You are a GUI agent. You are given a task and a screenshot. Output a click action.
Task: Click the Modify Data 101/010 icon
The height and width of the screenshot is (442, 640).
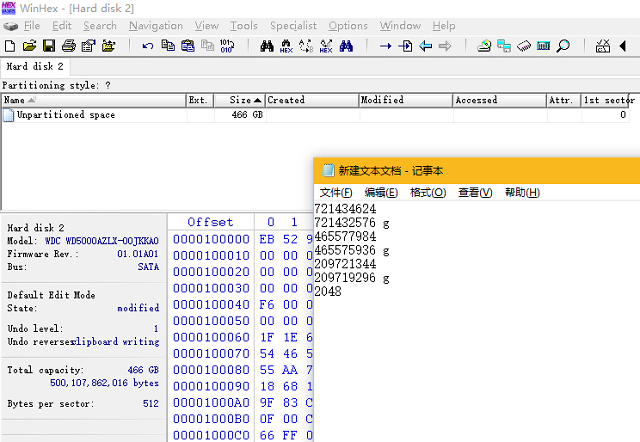[227, 46]
